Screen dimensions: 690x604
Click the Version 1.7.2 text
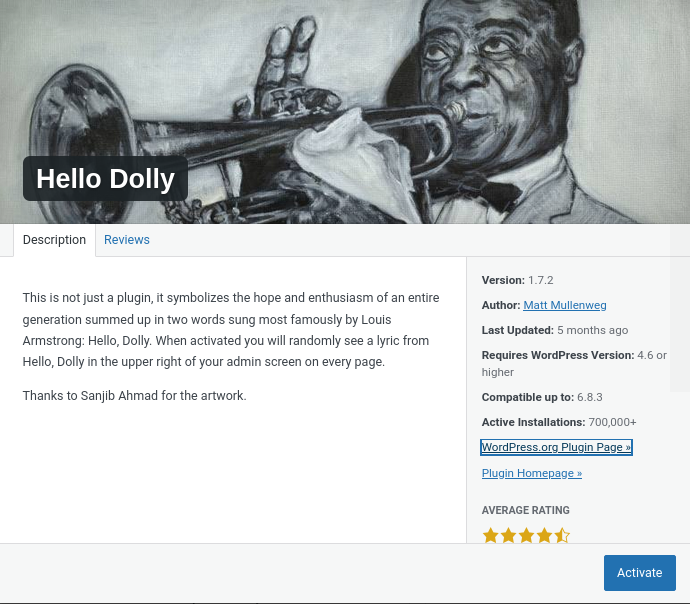click(517, 280)
